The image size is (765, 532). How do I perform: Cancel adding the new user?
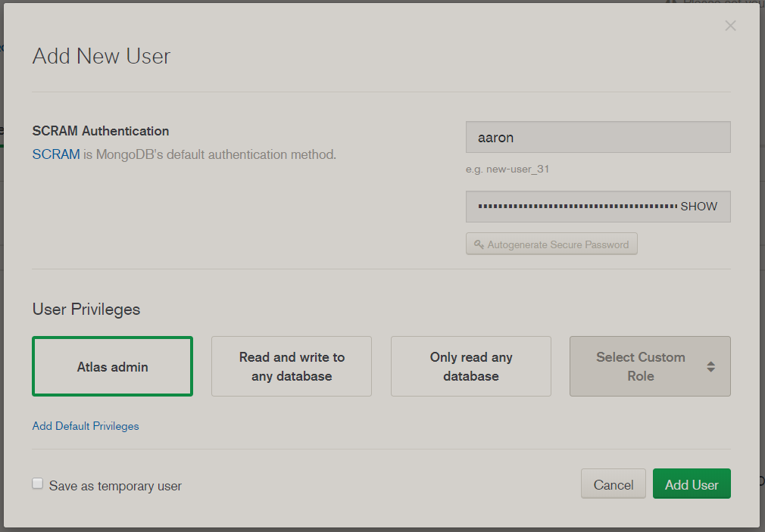613,484
